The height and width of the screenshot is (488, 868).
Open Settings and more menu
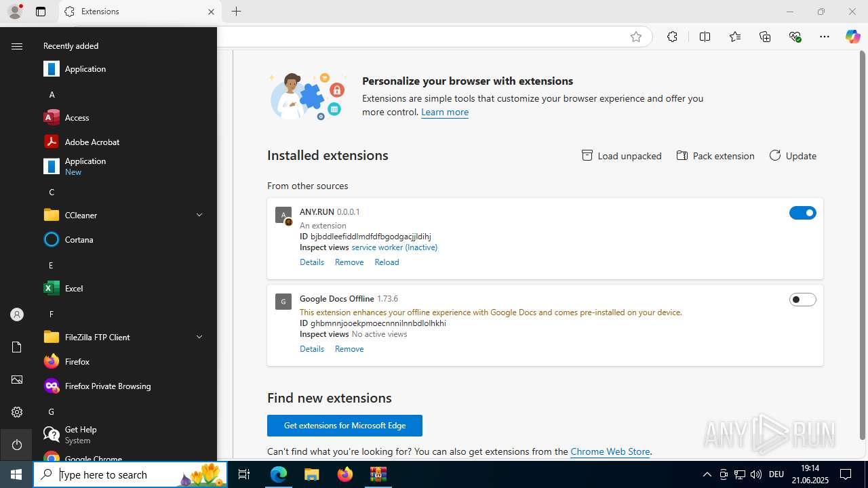coord(825,37)
